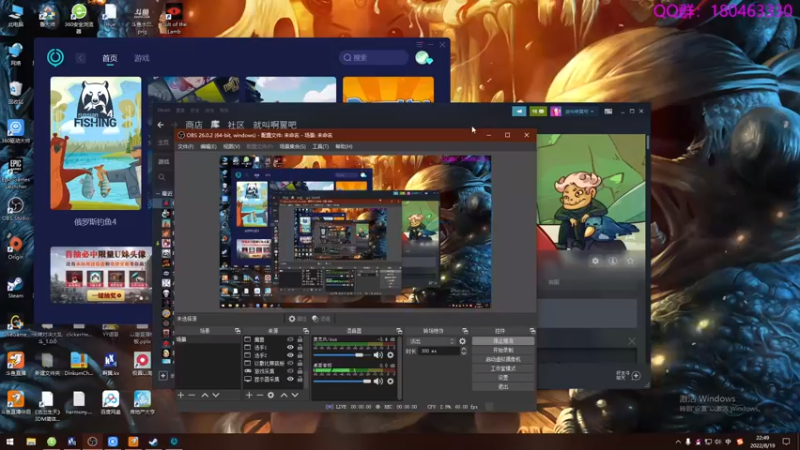The image size is (800, 450).
Task: Click Stop Streaming button in OBS controls
Action: tap(503, 341)
